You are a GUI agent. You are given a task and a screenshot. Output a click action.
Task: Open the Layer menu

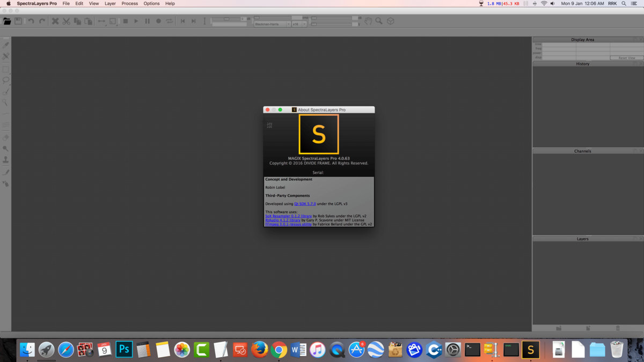(x=110, y=3)
